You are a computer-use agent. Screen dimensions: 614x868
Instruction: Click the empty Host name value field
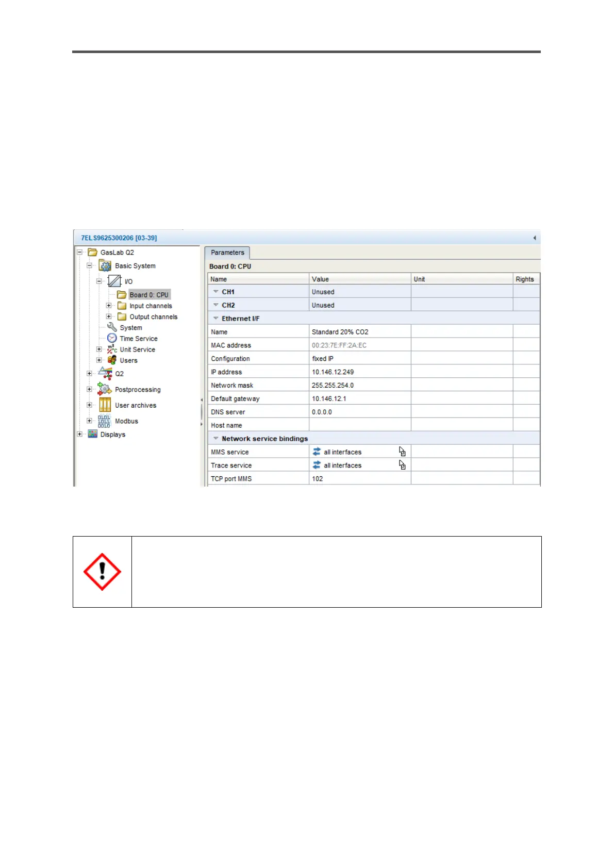pyautogui.click(x=360, y=425)
